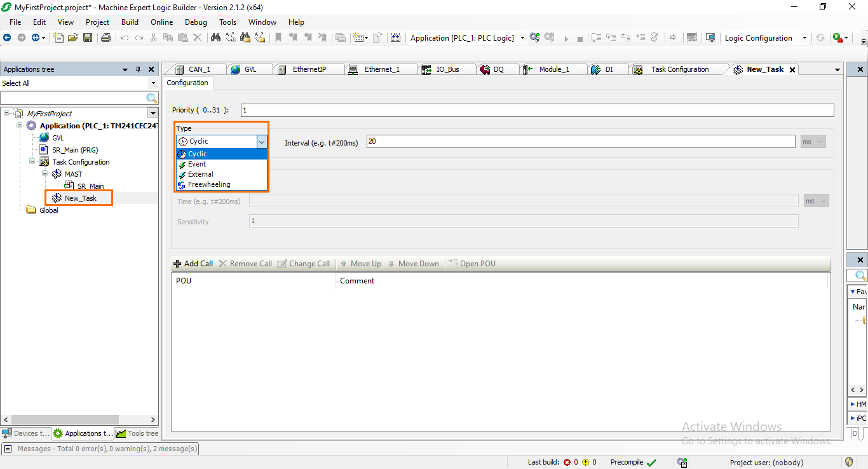
Task: Switch to the Devices tree panel tab
Action: click(25, 433)
